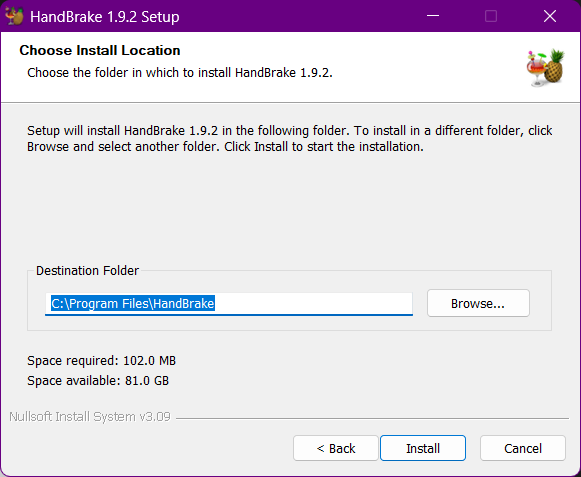The width and height of the screenshot is (581, 477).
Task: Close the HandBrake 1.9.2 Setup window
Action: [x=550, y=16]
